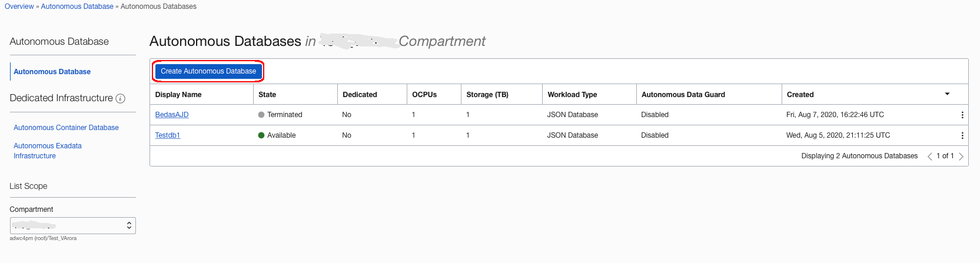Sort by the Display Name column header
The height and width of the screenshot is (263, 980).
178,95
